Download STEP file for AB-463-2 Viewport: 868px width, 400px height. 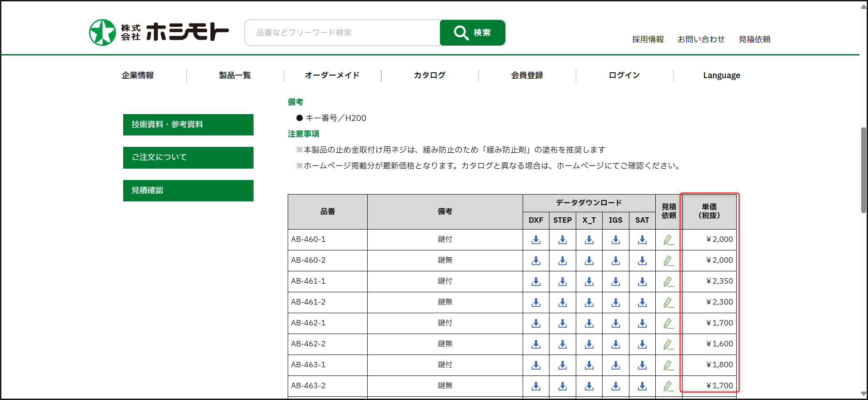tap(563, 386)
